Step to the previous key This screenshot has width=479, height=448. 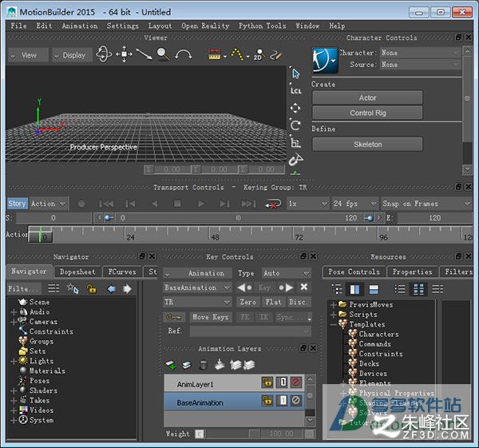tap(245, 287)
